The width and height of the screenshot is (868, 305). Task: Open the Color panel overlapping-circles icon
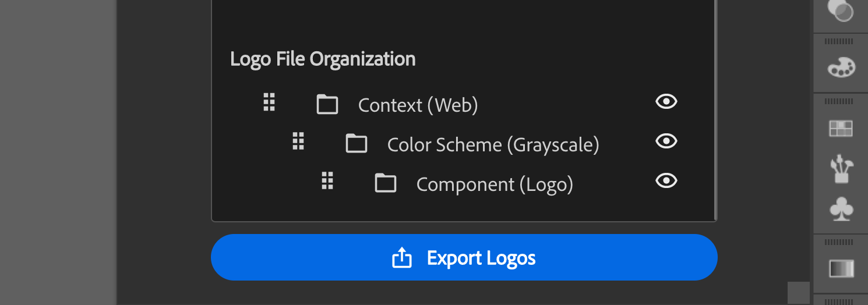click(x=841, y=11)
